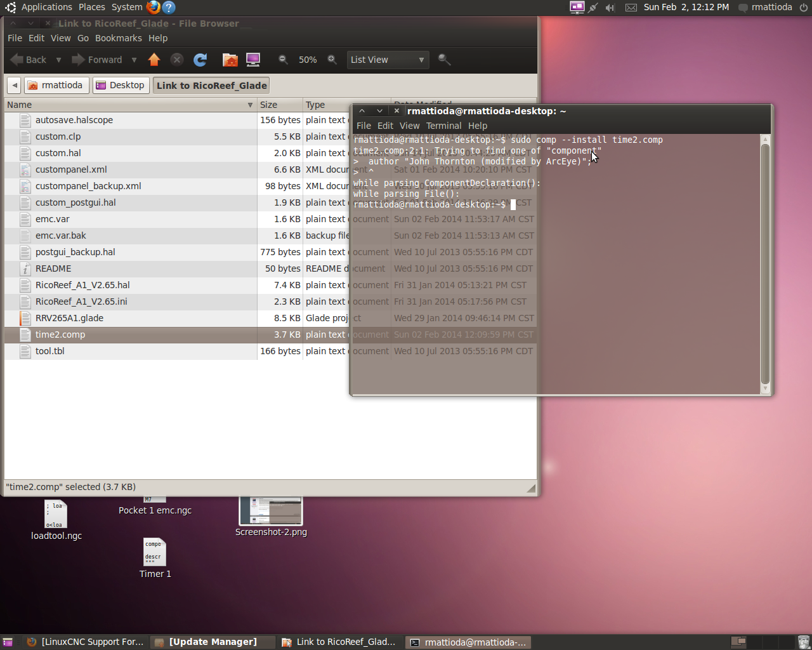Select postgui_backup.hal file
812x650 pixels.
[x=75, y=252]
